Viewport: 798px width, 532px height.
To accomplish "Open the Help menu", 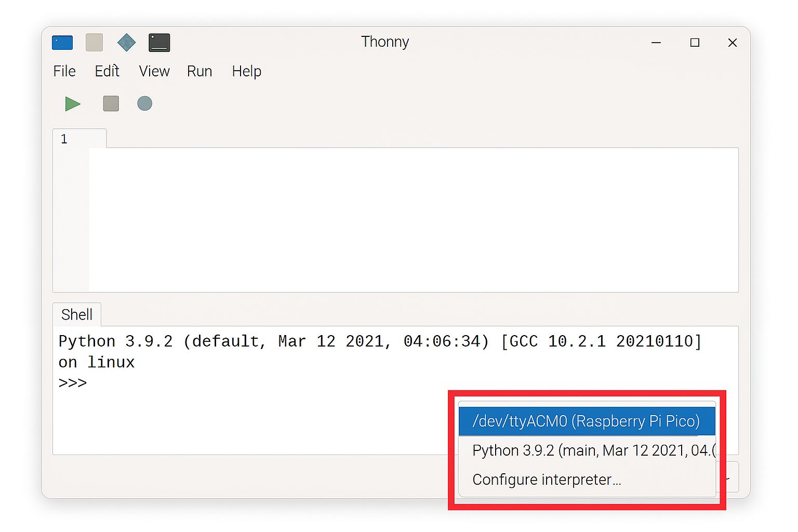I will pos(247,71).
